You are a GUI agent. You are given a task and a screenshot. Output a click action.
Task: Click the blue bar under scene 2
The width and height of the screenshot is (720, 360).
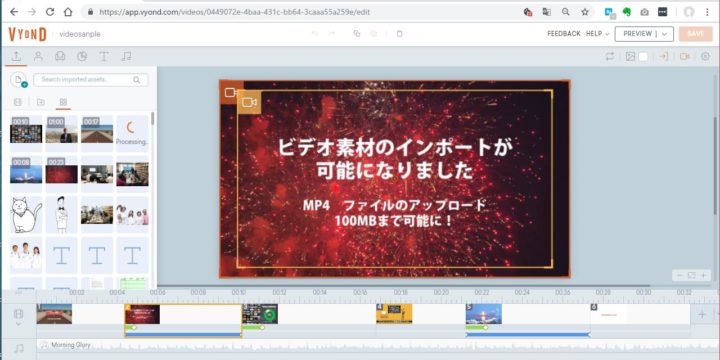click(183, 335)
